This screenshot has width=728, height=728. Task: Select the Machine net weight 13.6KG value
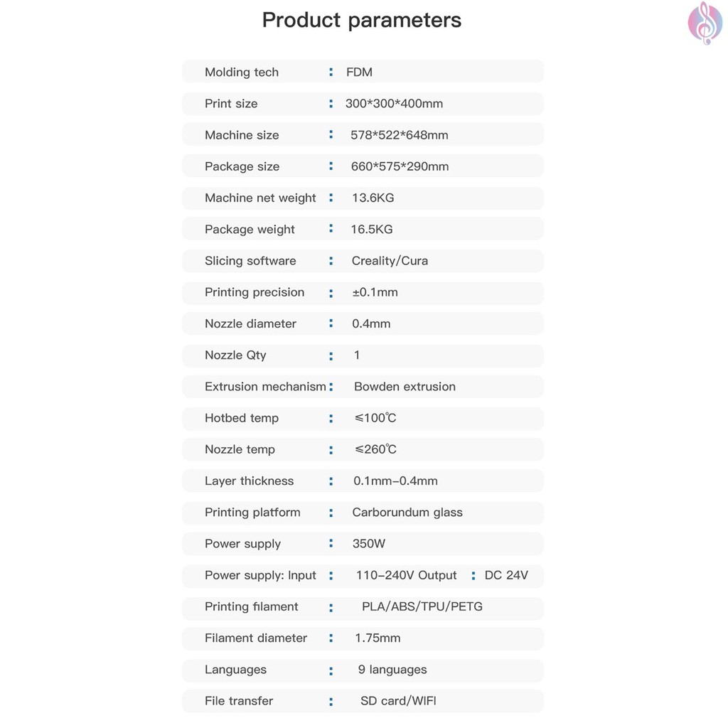tap(373, 198)
